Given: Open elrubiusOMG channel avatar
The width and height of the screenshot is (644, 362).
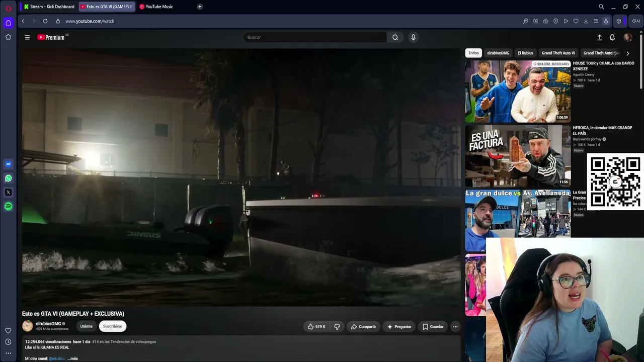Looking at the screenshot, I should click(27, 326).
